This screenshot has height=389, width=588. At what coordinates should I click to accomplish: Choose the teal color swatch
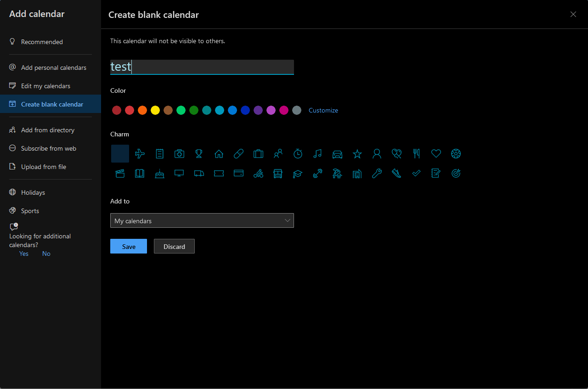[207, 110]
